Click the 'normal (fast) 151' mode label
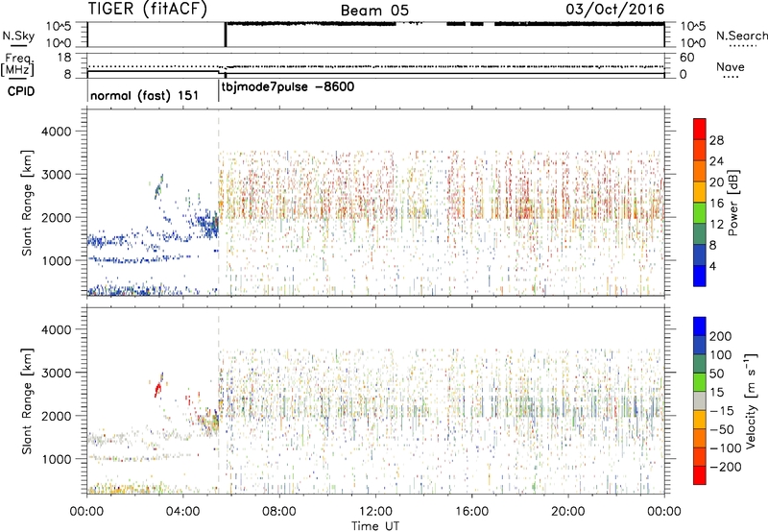The width and height of the screenshot is (768, 532). click(x=145, y=95)
